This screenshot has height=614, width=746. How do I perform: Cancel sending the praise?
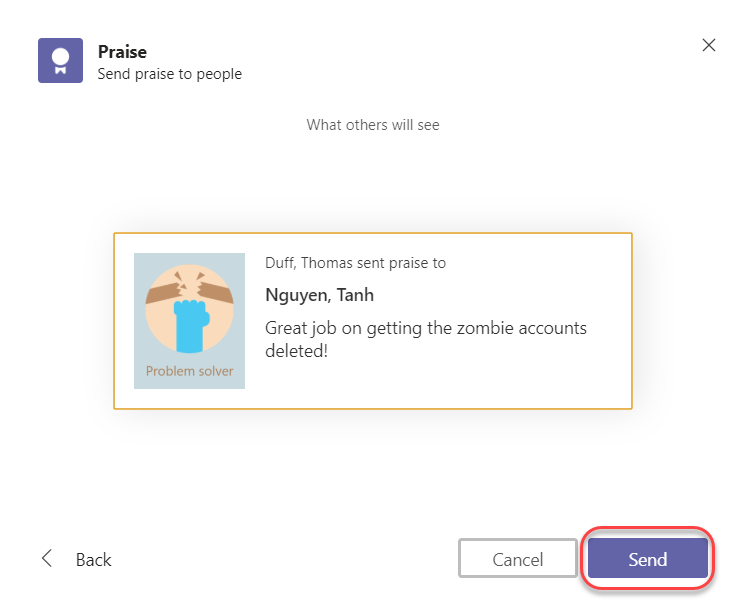tap(517, 559)
